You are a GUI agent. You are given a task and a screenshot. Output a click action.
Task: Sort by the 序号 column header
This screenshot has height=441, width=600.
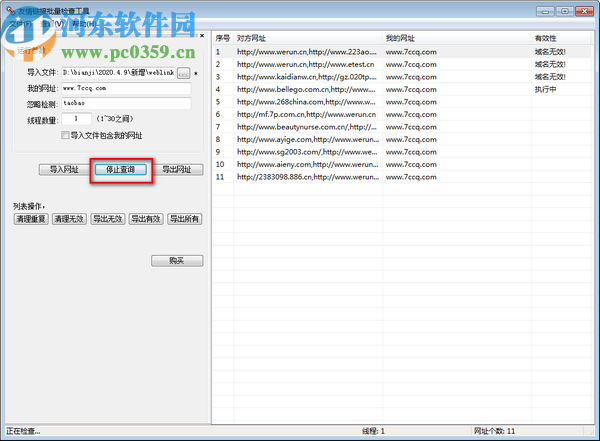pyautogui.click(x=223, y=38)
